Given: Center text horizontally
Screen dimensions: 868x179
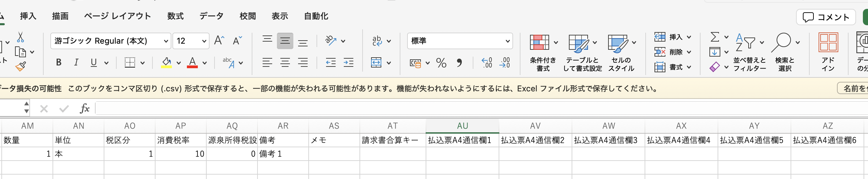Looking at the screenshot, I should point(285,62).
